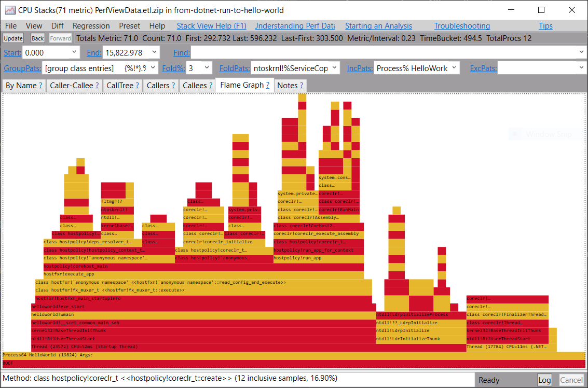Image resolution: width=588 pixels, height=388 pixels.
Task: Expand the Fold% dropdown
Action: coord(207,68)
